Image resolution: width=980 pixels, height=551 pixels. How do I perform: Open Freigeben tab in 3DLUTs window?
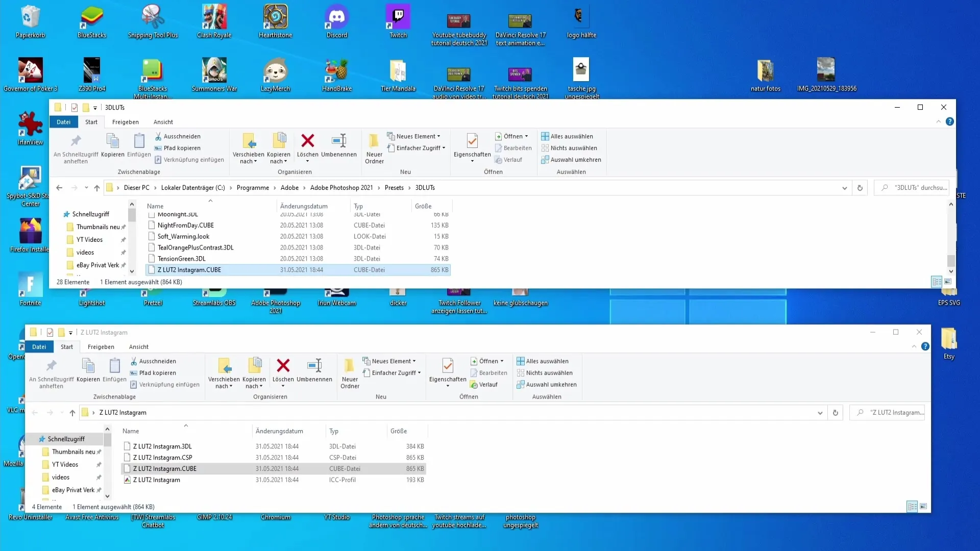(x=126, y=122)
